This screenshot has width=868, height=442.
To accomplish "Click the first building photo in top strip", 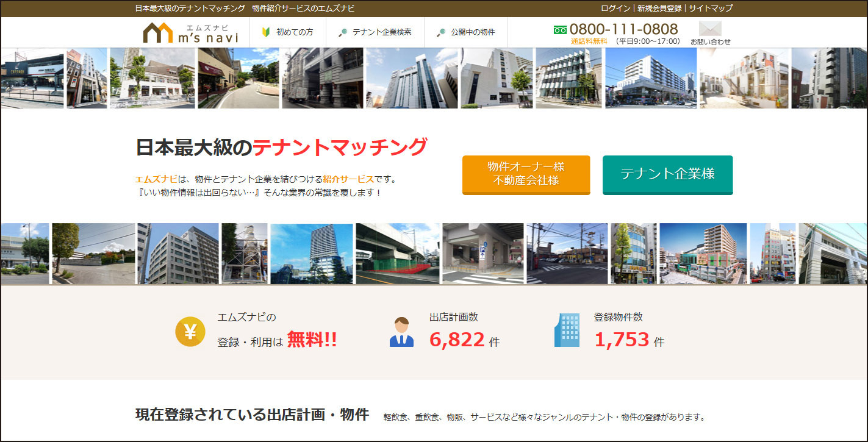I will pyautogui.click(x=32, y=78).
